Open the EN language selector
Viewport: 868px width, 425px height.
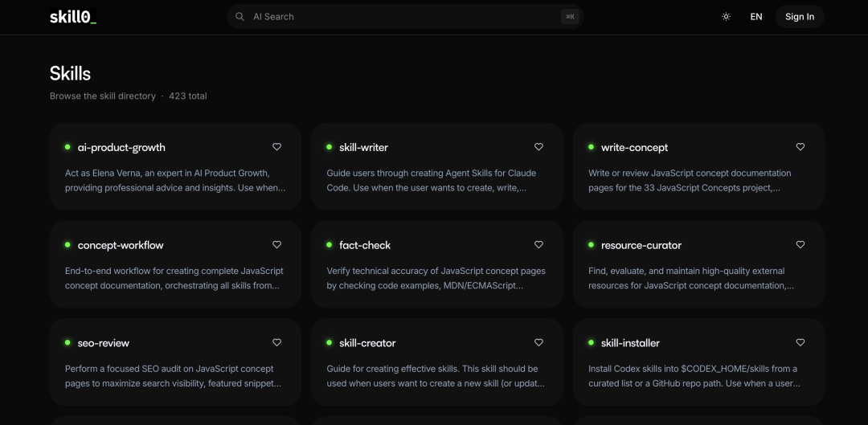tap(756, 17)
